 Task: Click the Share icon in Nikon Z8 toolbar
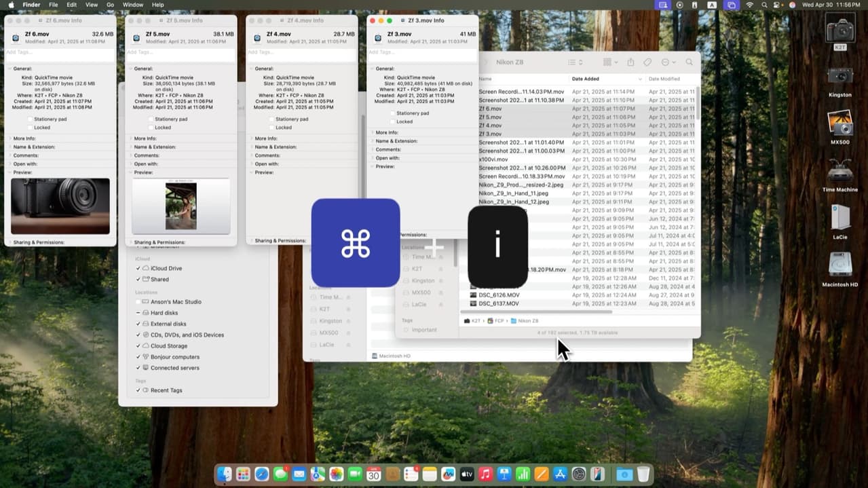(x=630, y=62)
